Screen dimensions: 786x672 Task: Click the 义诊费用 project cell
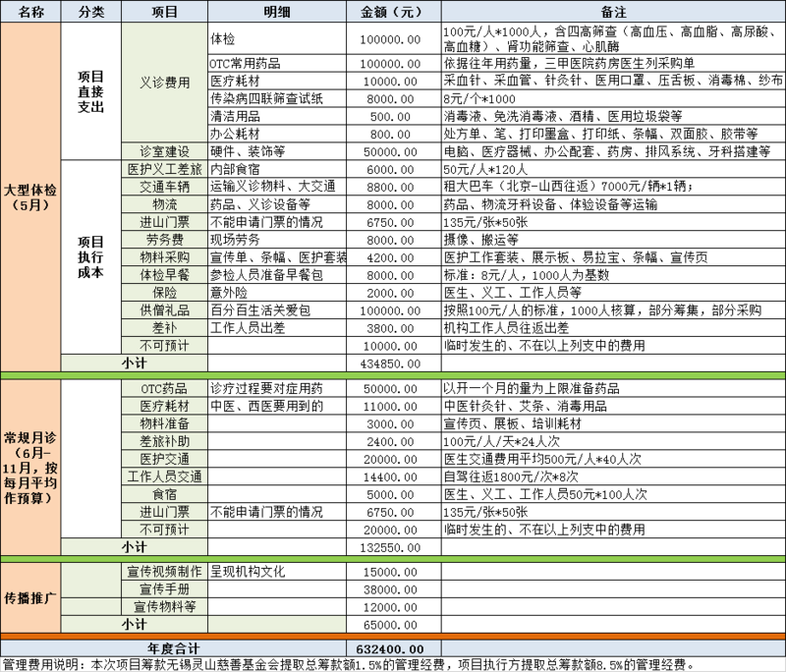pos(164,83)
